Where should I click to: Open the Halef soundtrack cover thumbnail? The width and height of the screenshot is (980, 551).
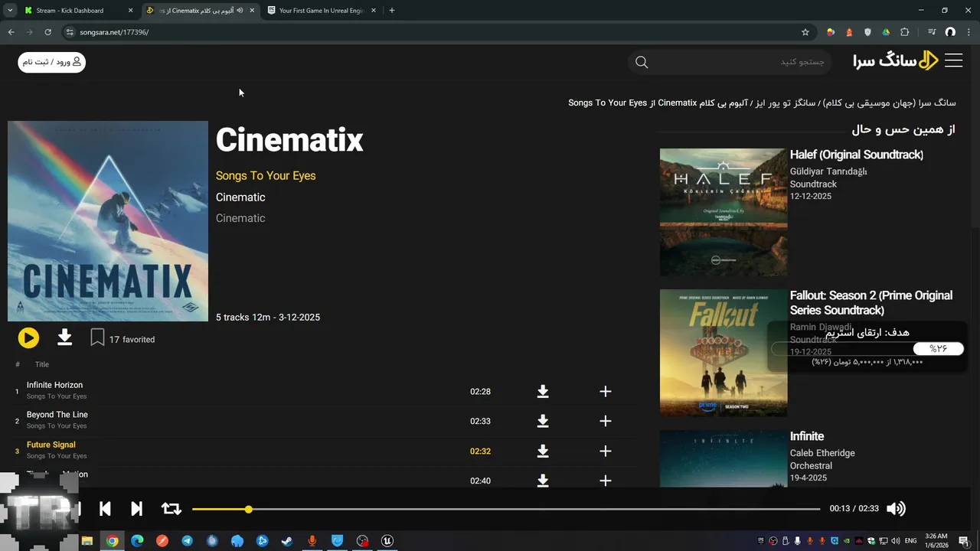pyautogui.click(x=724, y=212)
